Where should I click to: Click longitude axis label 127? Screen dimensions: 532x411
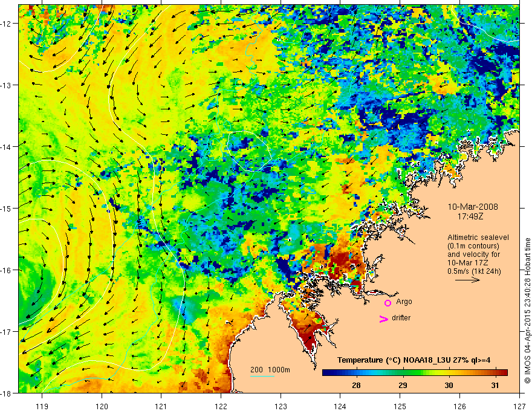[x=519, y=406]
